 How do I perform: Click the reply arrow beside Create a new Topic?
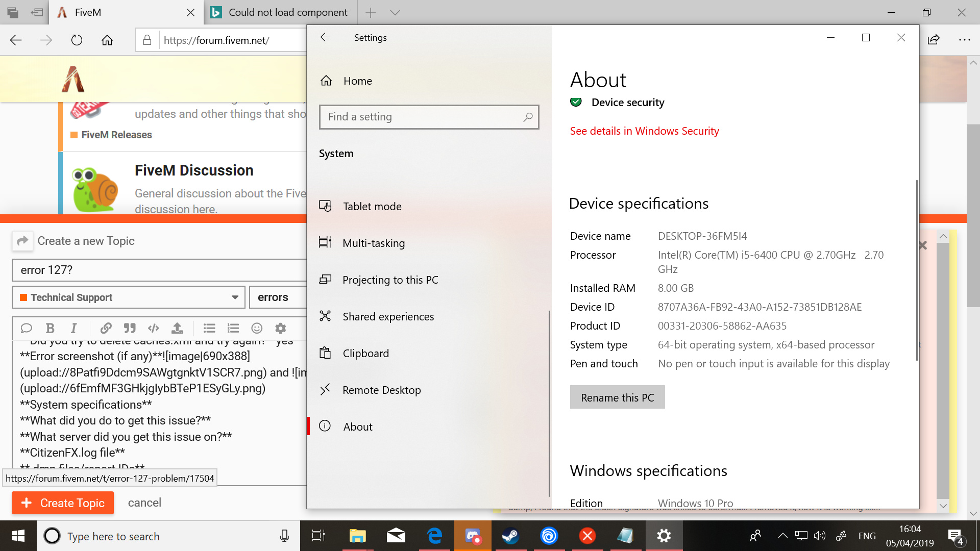pos(22,241)
